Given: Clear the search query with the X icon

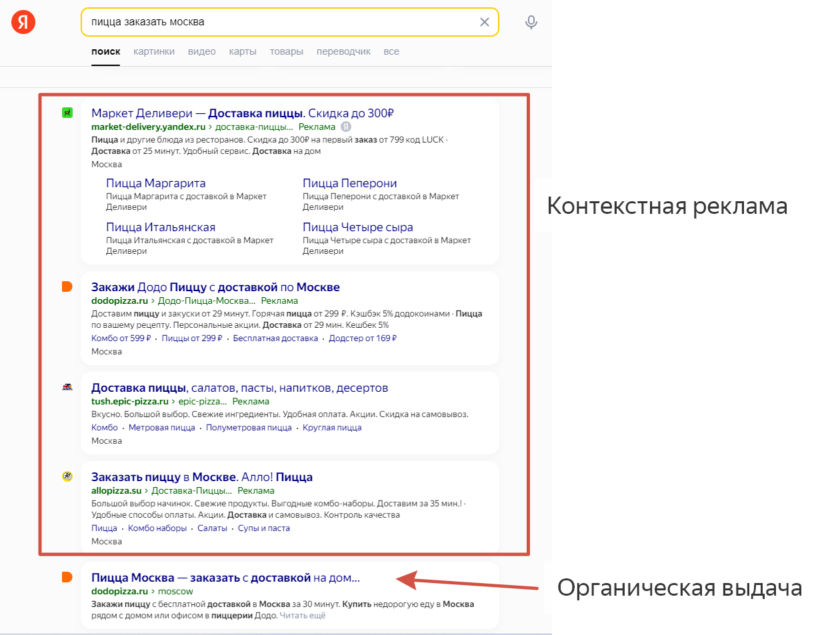Looking at the screenshot, I should (x=485, y=21).
